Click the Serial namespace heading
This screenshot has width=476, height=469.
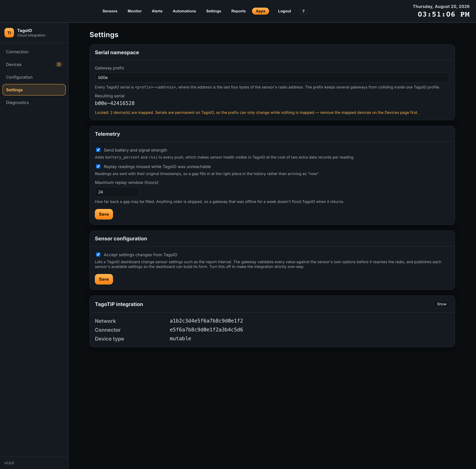tap(117, 52)
